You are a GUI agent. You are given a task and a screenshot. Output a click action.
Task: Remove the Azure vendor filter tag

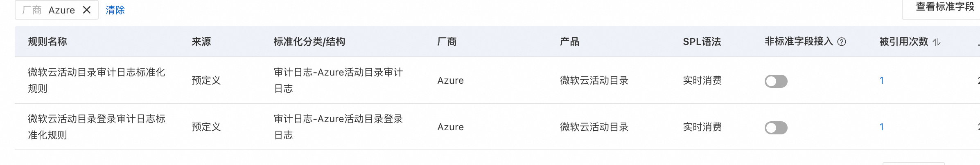pos(86,10)
